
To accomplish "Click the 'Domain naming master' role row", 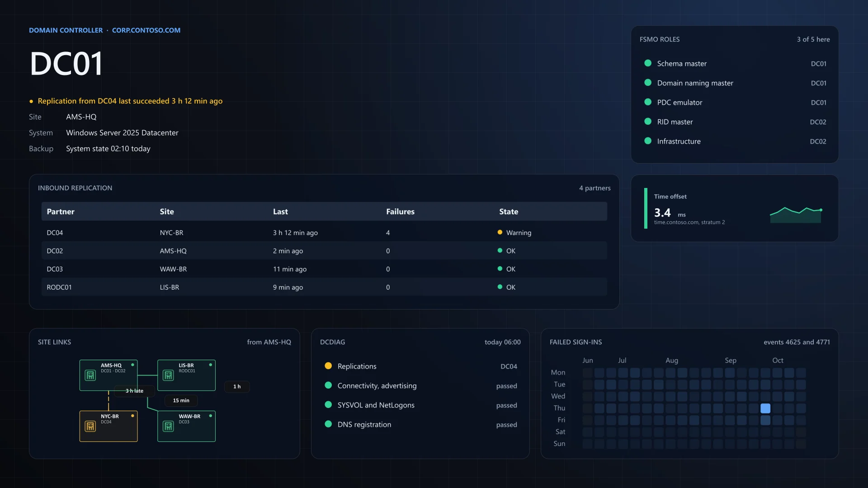I will coord(735,83).
